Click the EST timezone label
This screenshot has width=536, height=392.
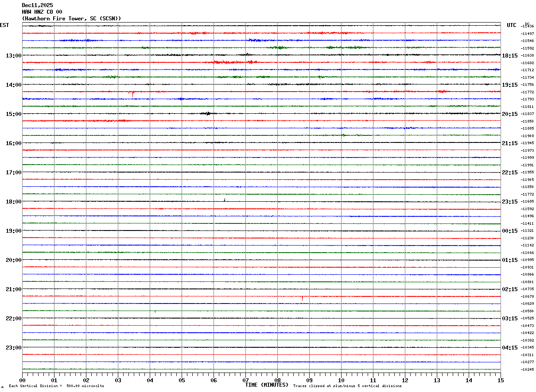point(4,25)
